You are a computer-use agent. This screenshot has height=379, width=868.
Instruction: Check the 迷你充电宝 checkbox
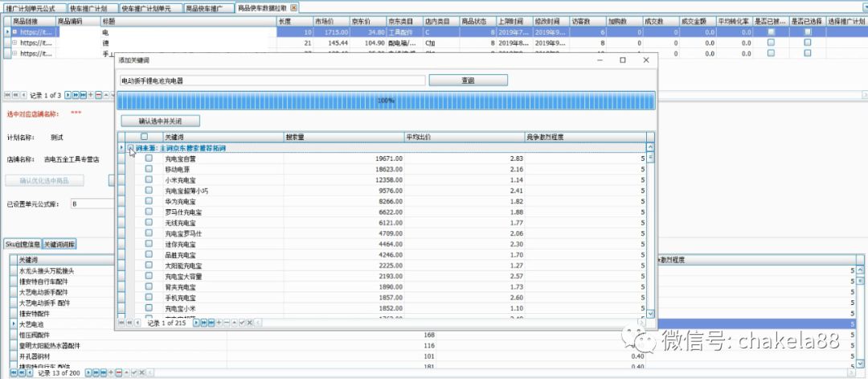[149, 244]
